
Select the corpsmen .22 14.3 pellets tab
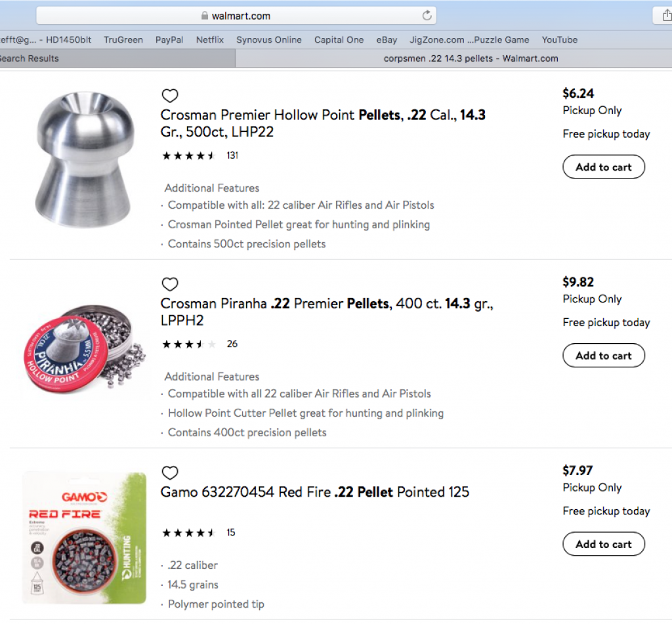click(454, 58)
